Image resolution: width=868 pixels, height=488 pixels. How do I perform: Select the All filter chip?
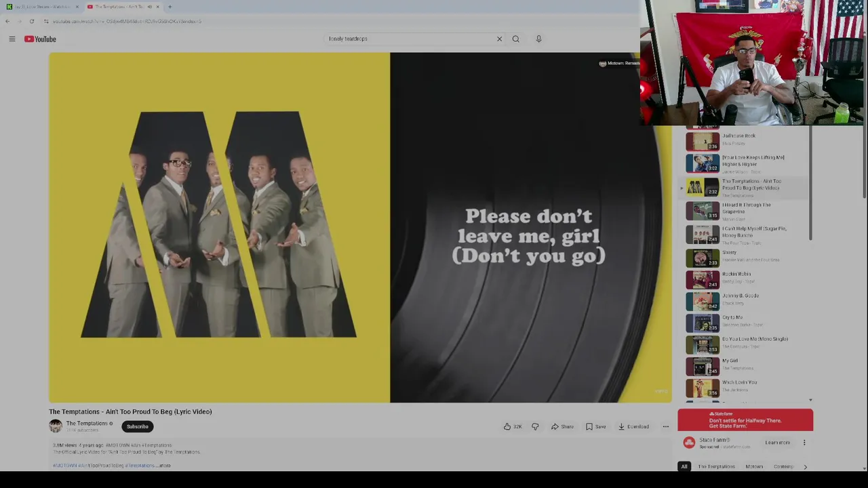pyautogui.click(x=684, y=466)
